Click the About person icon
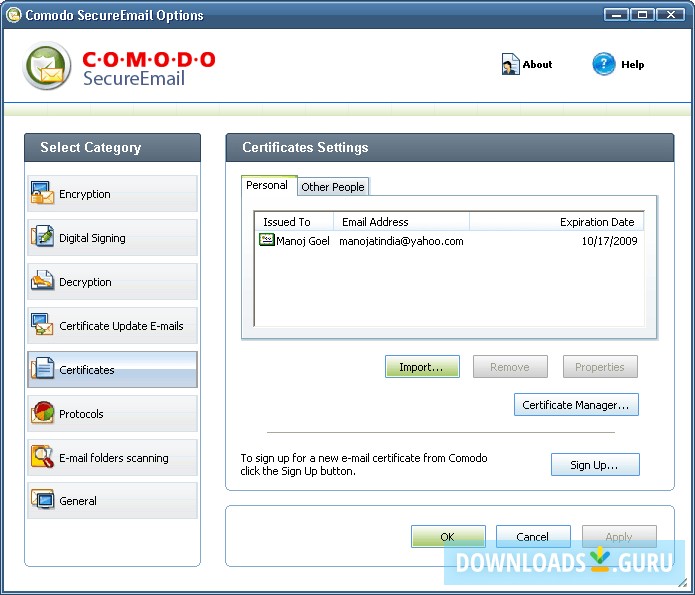Screen dimensions: 695x595 click(510, 64)
